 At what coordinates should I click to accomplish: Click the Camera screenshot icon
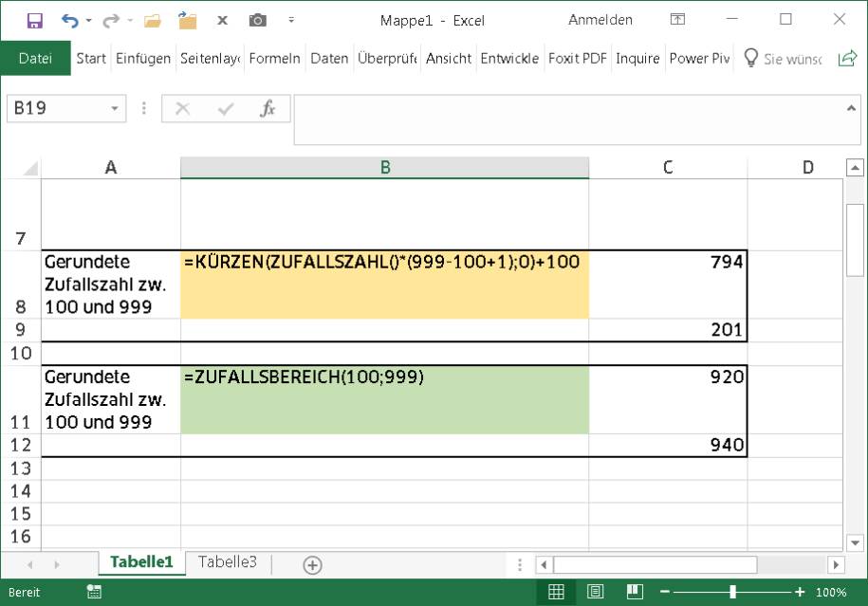pyautogui.click(x=257, y=21)
